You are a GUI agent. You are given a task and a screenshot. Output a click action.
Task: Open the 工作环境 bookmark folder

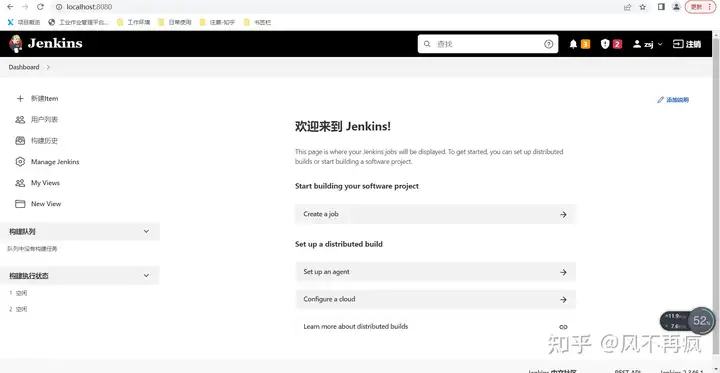coord(133,22)
